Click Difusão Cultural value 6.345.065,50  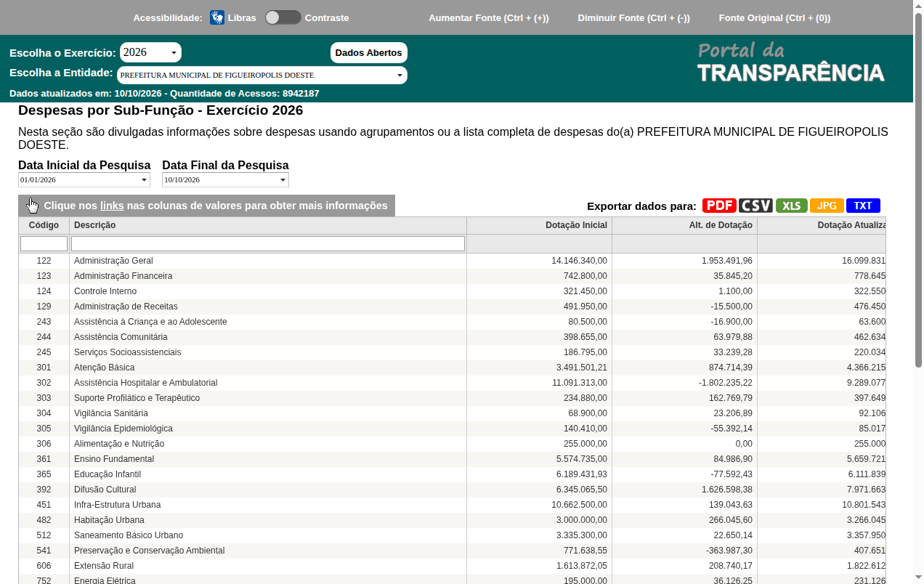pos(581,490)
